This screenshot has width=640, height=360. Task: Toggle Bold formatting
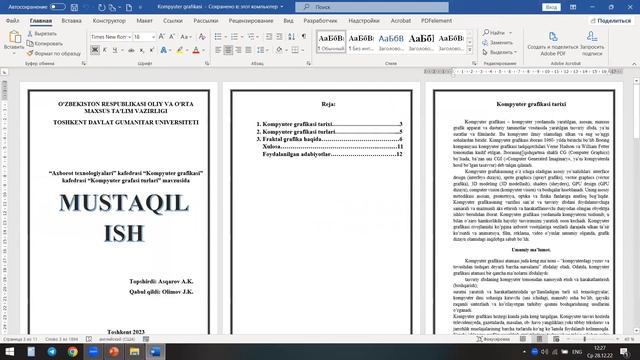95,50
